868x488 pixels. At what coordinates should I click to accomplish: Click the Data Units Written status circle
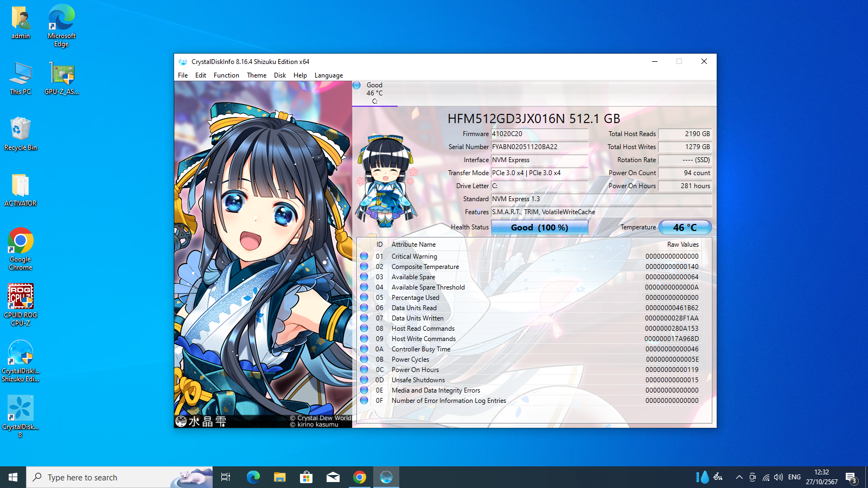pyautogui.click(x=364, y=318)
